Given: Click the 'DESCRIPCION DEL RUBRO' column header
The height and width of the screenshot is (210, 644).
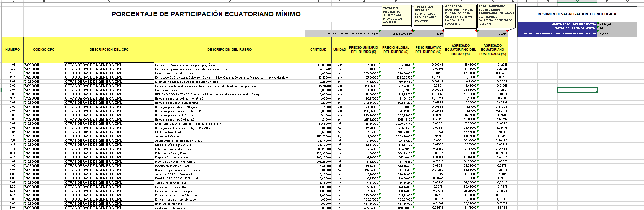Looking at the screenshot, I should click(229, 50).
